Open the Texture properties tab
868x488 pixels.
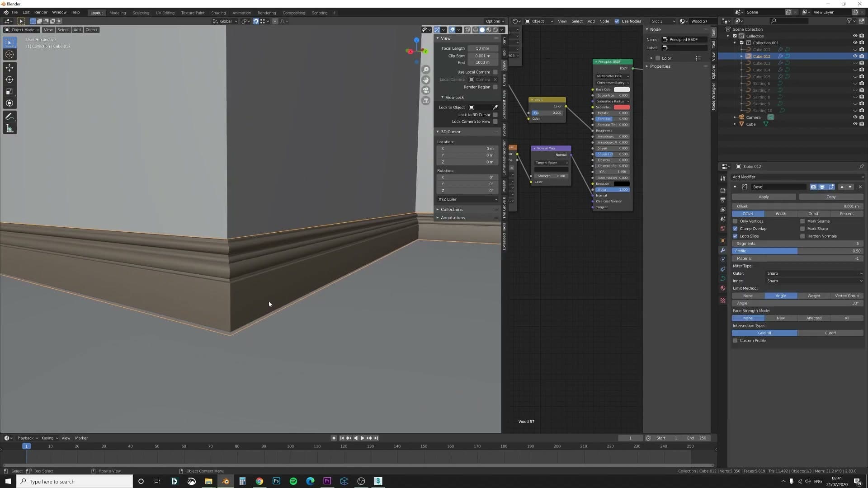click(x=723, y=300)
